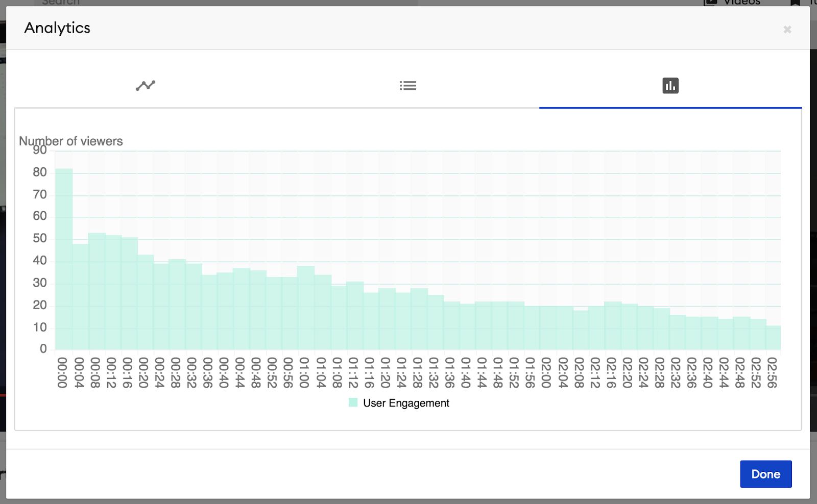Click the 50 value on the y-axis

coord(40,238)
